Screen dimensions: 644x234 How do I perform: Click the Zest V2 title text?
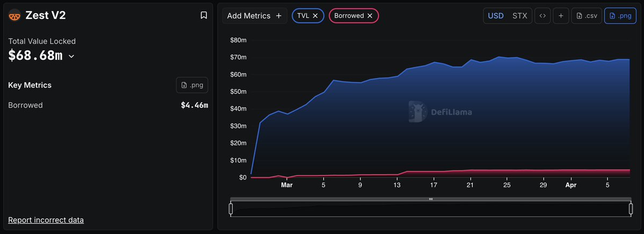[x=46, y=15]
